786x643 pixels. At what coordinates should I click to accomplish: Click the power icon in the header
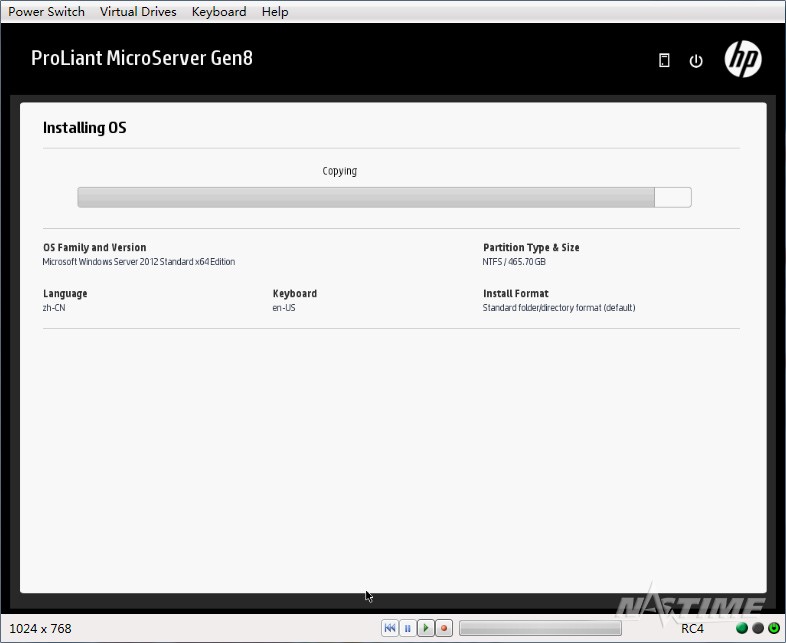pos(696,61)
